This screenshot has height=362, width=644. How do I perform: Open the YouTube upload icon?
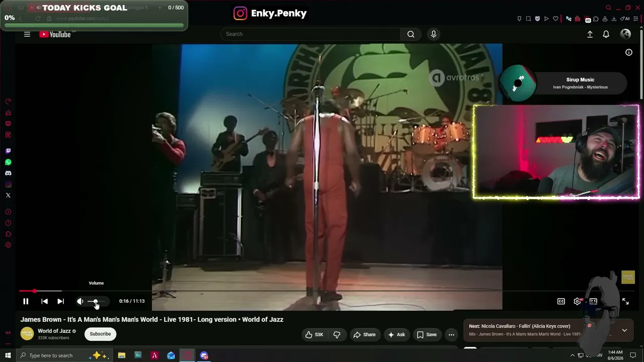click(590, 34)
